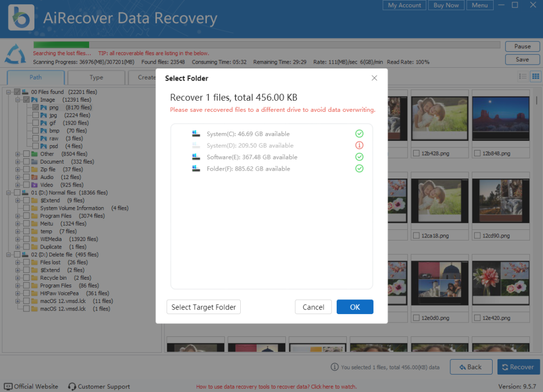Image resolution: width=543 pixels, height=392 pixels.
Task: Click the green scanning progress bar
Action: (61, 46)
